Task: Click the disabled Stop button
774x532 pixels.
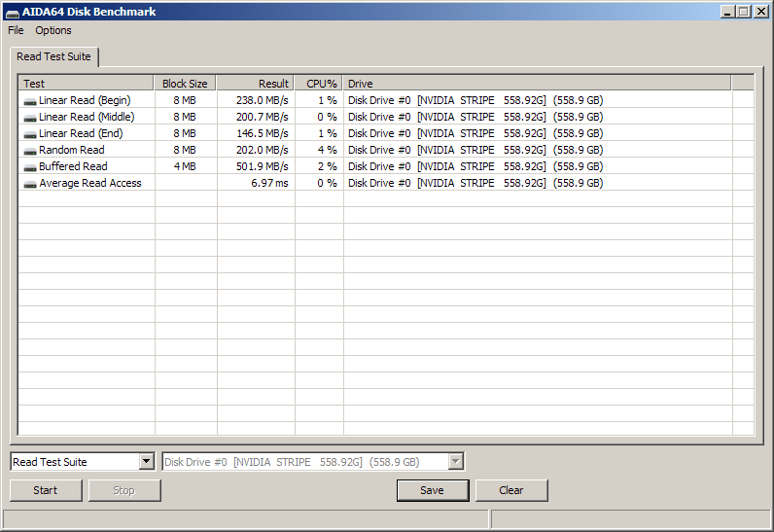Action: tap(124, 490)
